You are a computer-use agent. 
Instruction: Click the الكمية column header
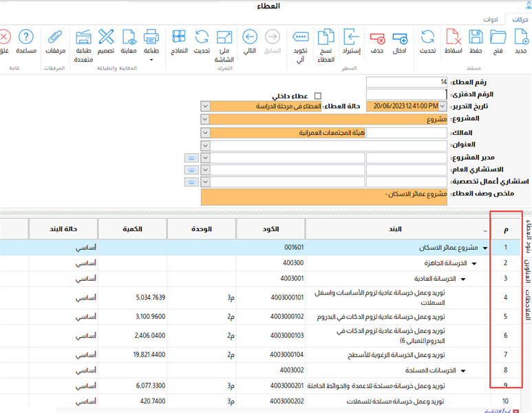point(132,228)
